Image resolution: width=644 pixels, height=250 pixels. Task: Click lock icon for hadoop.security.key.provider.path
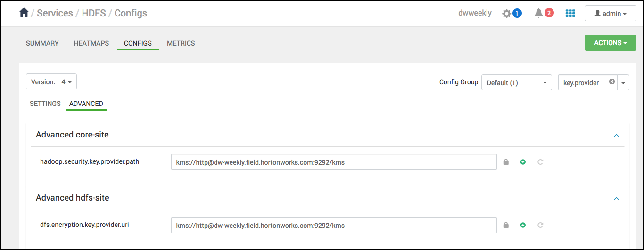tap(506, 162)
